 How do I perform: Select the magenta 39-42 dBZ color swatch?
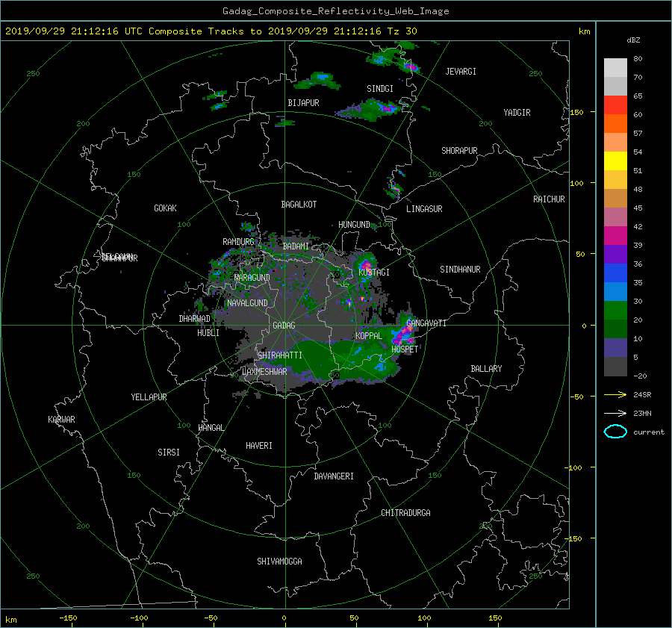click(615, 236)
